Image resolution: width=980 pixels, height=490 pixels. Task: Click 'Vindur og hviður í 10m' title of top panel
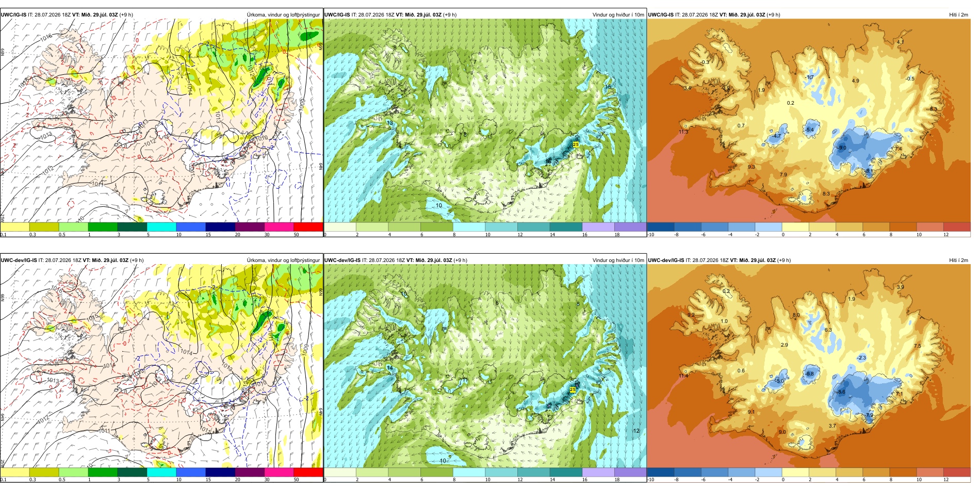[618, 15]
